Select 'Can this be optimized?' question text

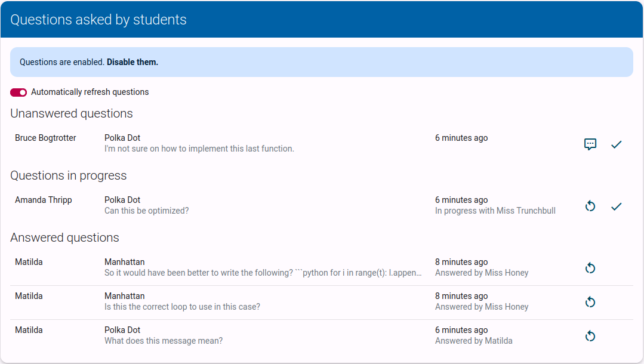coord(147,211)
